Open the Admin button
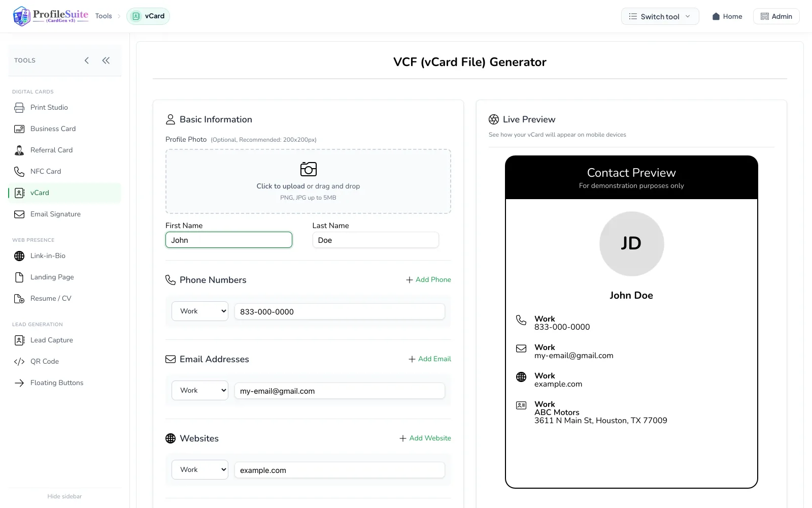 click(x=776, y=16)
